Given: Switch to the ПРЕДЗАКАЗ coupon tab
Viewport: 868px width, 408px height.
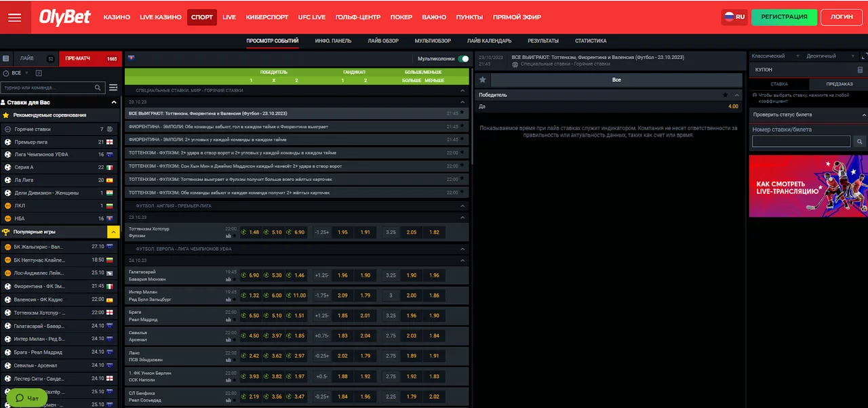Looking at the screenshot, I should (x=840, y=84).
